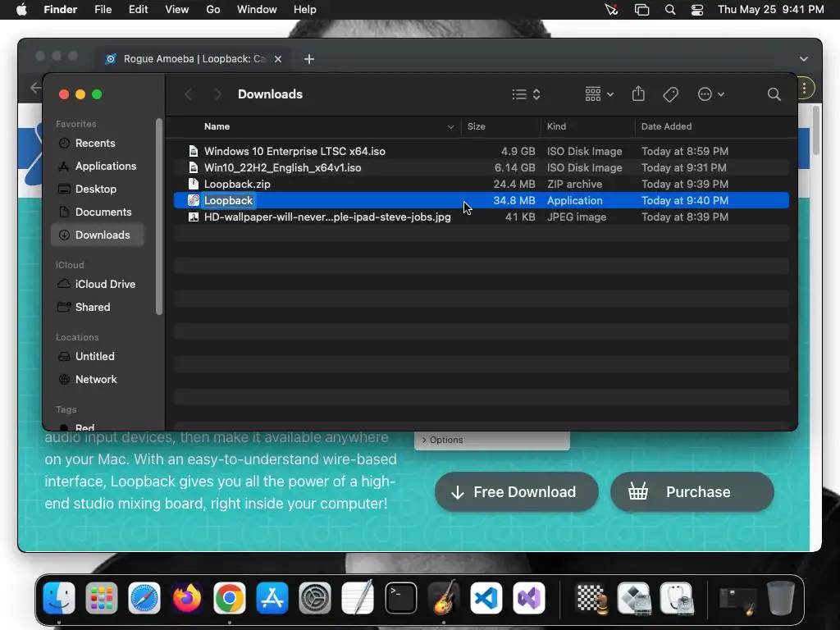
Task: Select iCloud Drive in the sidebar
Action: click(98, 284)
